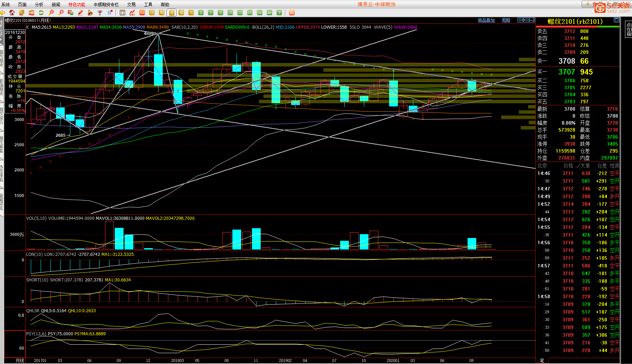Zoom in the chart with magnifier plus

[51, 13]
